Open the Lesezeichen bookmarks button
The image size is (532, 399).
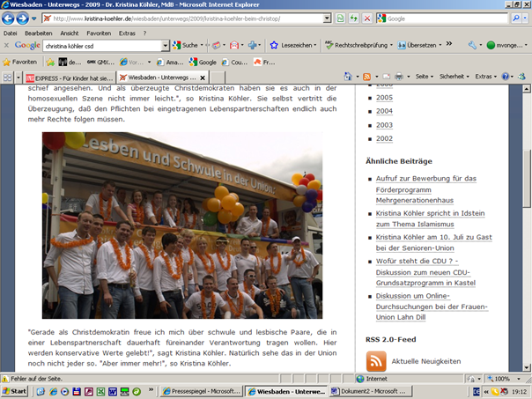tap(292, 45)
